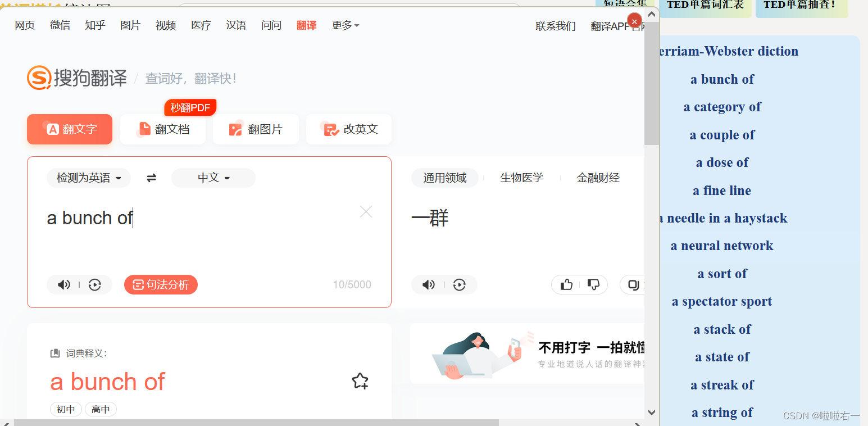868x426 pixels.
Task: Click 'a streak of' in phrase list
Action: tap(722, 385)
